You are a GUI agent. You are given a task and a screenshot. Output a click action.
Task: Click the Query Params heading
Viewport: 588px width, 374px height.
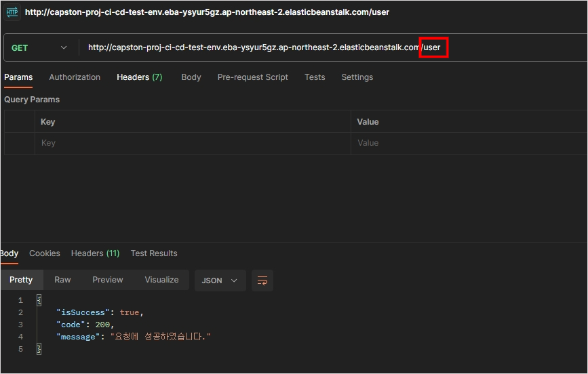click(x=32, y=100)
